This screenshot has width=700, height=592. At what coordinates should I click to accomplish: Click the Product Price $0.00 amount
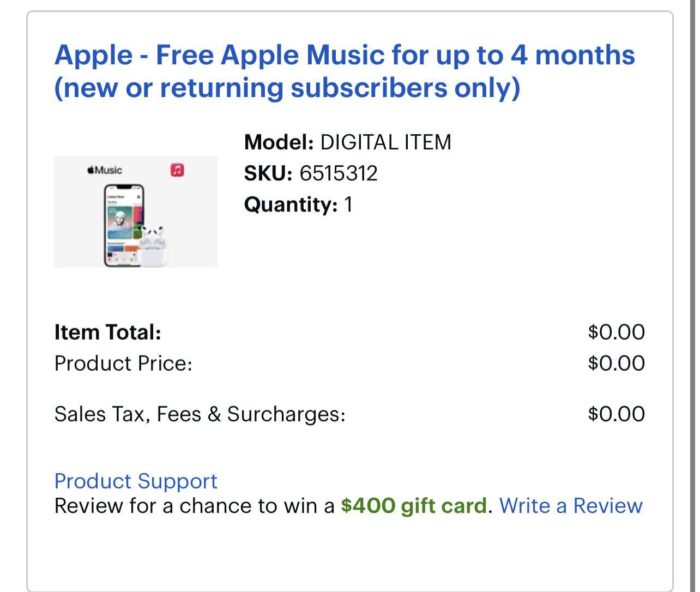(616, 364)
